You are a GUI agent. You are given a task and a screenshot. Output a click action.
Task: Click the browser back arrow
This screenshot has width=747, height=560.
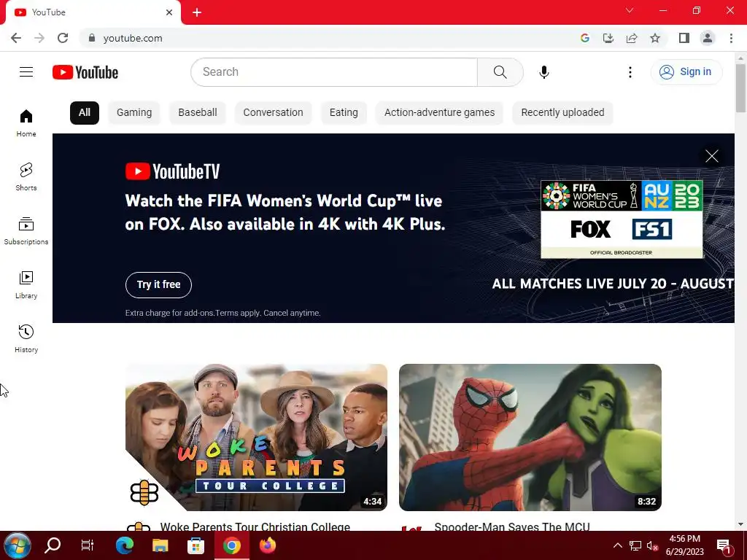[x=16, y=38]
